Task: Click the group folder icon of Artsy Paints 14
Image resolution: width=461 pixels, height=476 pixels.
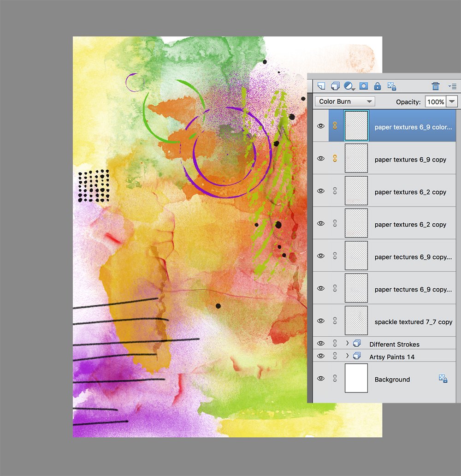Action: coord(357,356)
